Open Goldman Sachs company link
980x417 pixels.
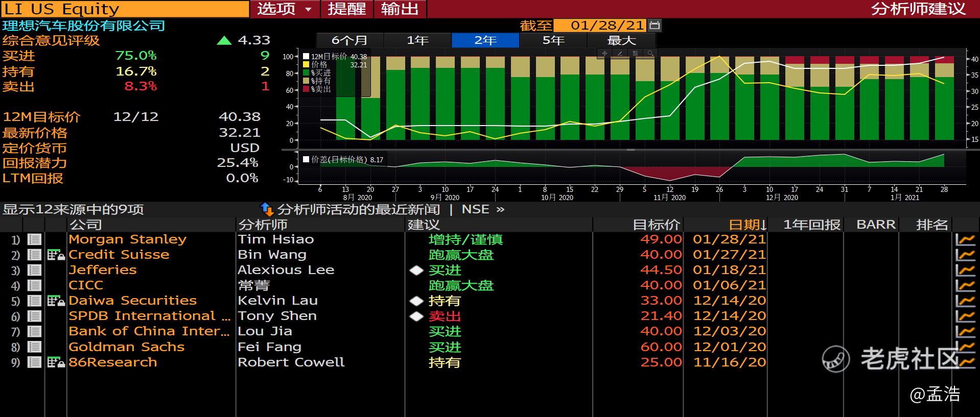click(127, 347)
